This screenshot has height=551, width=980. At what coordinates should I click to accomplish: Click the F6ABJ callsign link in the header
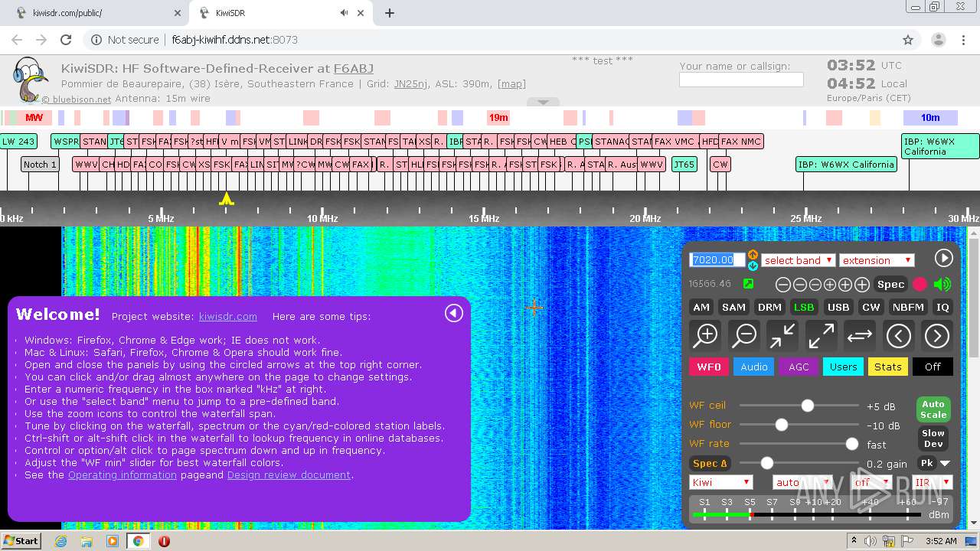pyautogui.click(x=354, y=69)
